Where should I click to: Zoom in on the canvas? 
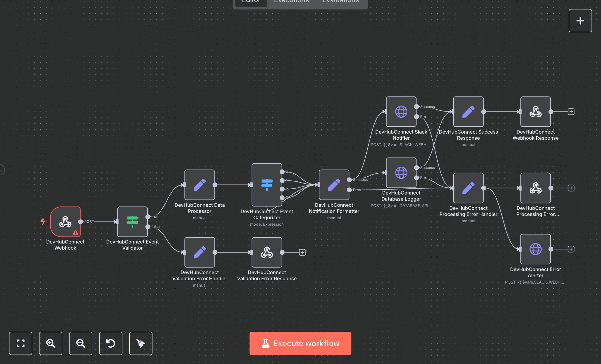tap(51, 343)
